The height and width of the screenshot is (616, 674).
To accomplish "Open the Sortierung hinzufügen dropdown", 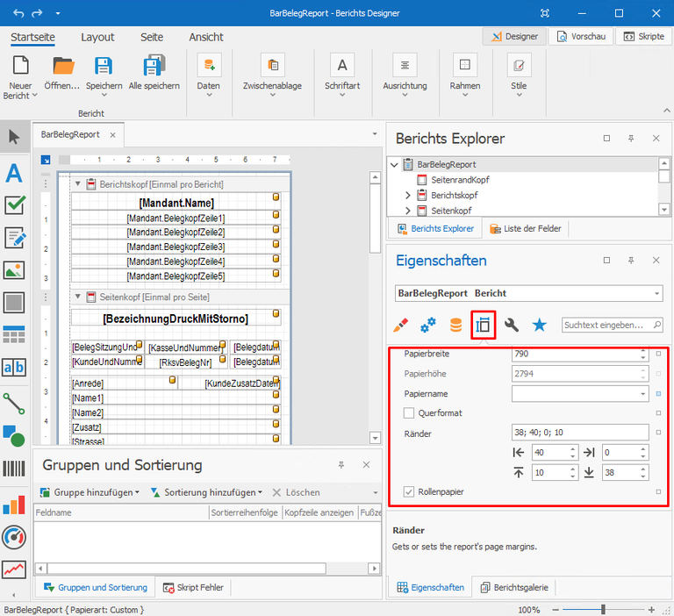I will coord(260,492).
